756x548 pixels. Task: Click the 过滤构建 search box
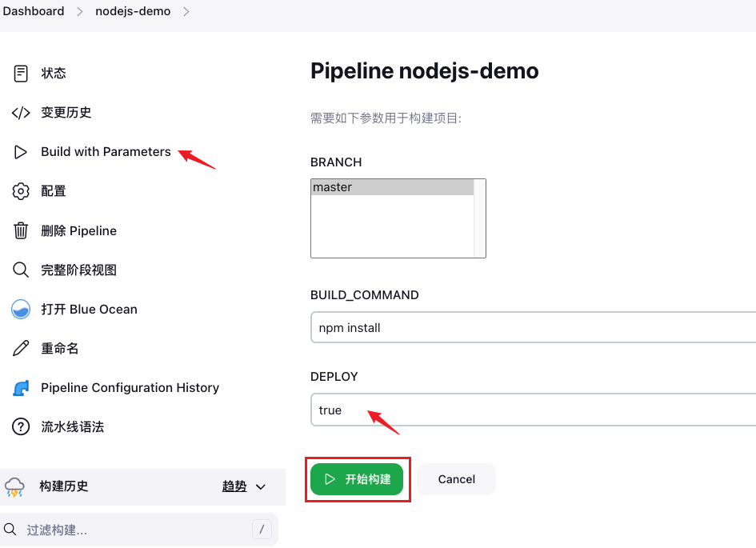tap(136, 530)
